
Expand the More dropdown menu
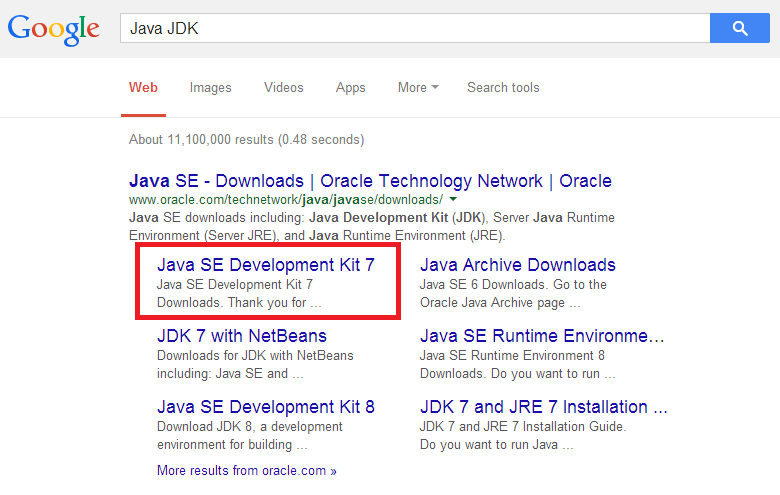[418, 88]
